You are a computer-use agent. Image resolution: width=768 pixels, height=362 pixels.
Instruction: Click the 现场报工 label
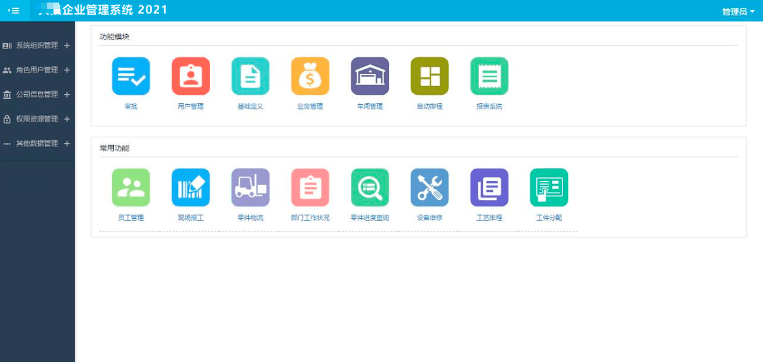click(x=191, y=218)
